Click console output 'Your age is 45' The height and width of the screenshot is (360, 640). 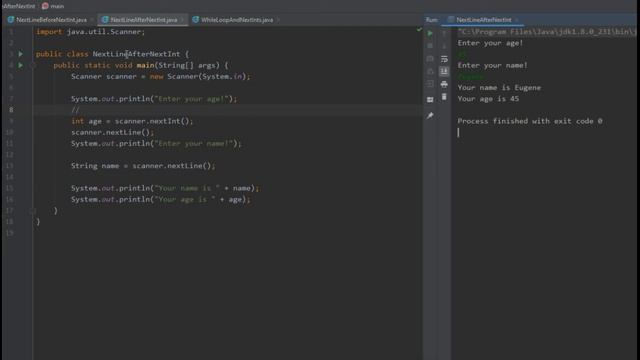(488, 99)
